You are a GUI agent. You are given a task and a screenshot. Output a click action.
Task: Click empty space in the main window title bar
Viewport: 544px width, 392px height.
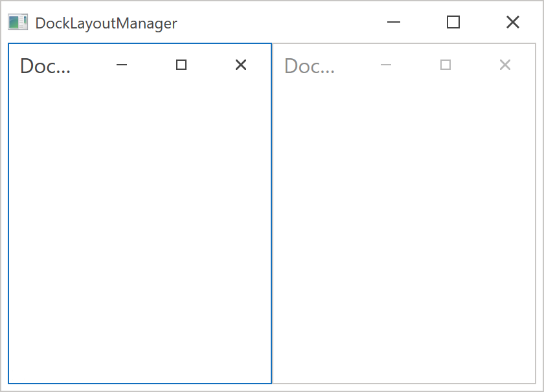tap(278, 23)
